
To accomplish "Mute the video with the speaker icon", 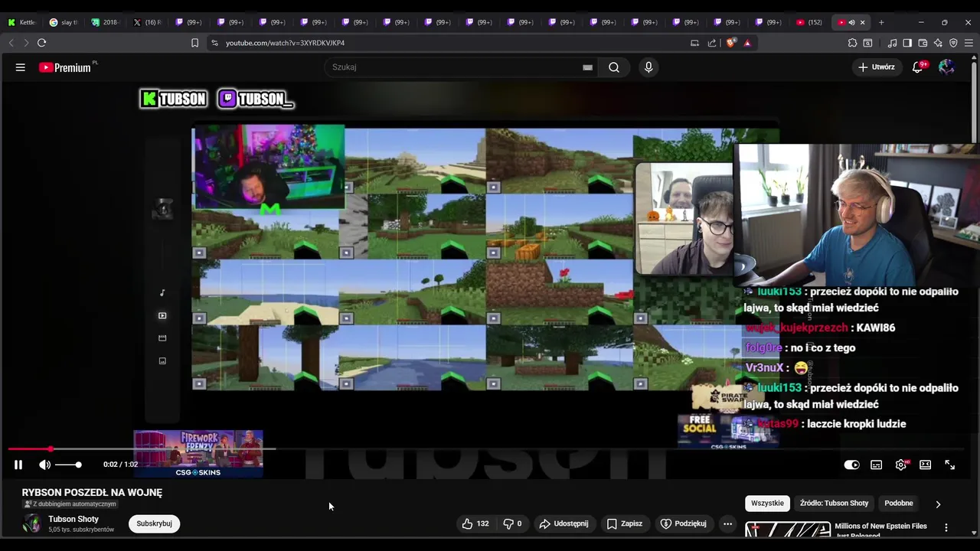I will (45, 465).
